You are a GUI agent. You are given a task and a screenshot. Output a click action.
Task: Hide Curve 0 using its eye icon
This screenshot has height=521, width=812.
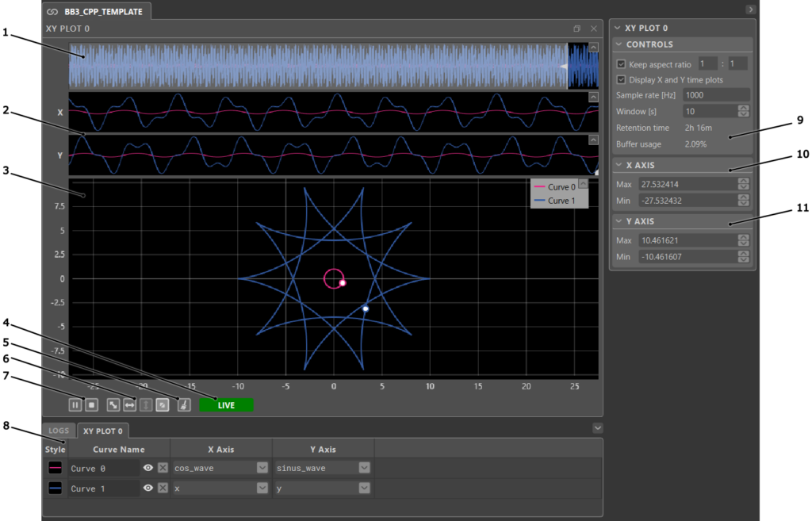[147, 468]
